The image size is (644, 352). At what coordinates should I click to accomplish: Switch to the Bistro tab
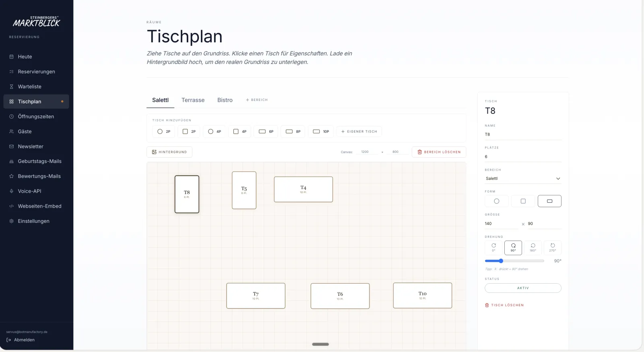tap(225, 100)
